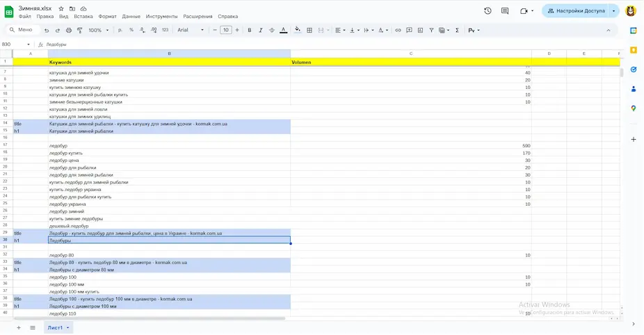Open the fill color picker
The height and width of the screenshot is (335, 644).
[298, 31]
